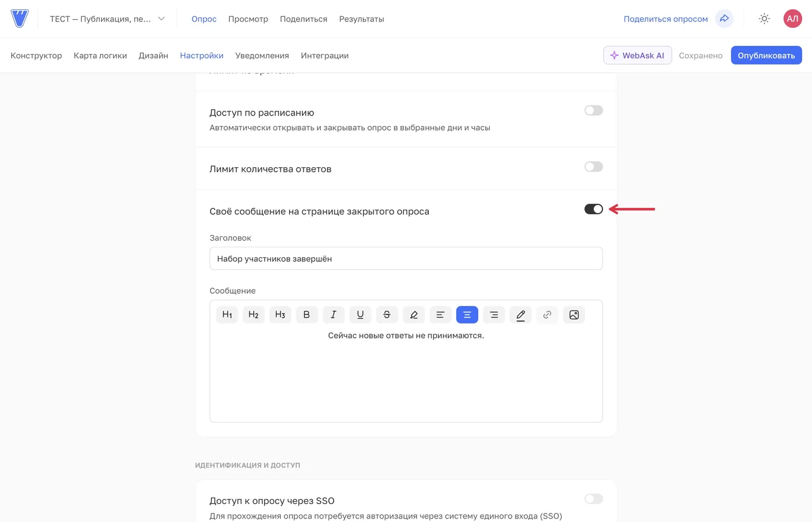Screen dimensions: 812x522
Task: Insert an image into the message
Action: coord(574,315)
